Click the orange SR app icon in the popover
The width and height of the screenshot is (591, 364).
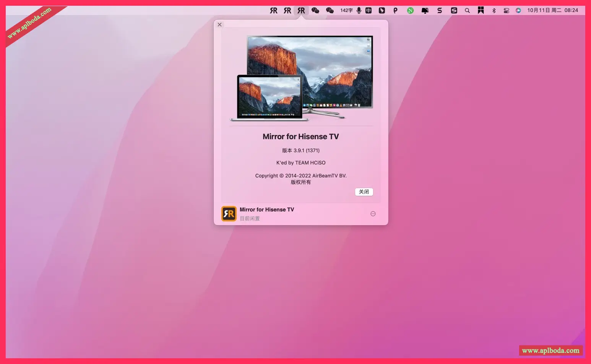(x=229, y=214)
